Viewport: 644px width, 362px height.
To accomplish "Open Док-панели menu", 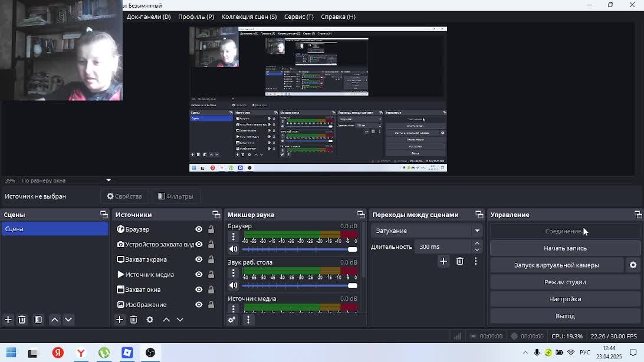I will click(149, 17).
